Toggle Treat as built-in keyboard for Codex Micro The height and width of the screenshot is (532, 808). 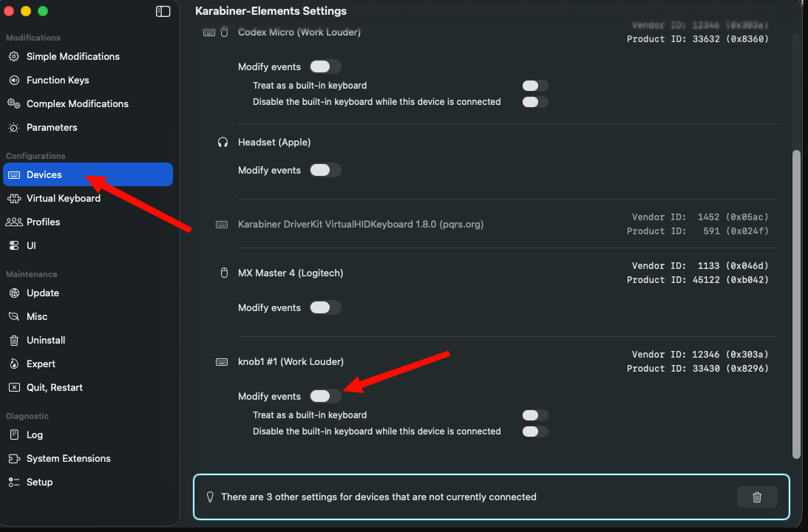point(535,86)
